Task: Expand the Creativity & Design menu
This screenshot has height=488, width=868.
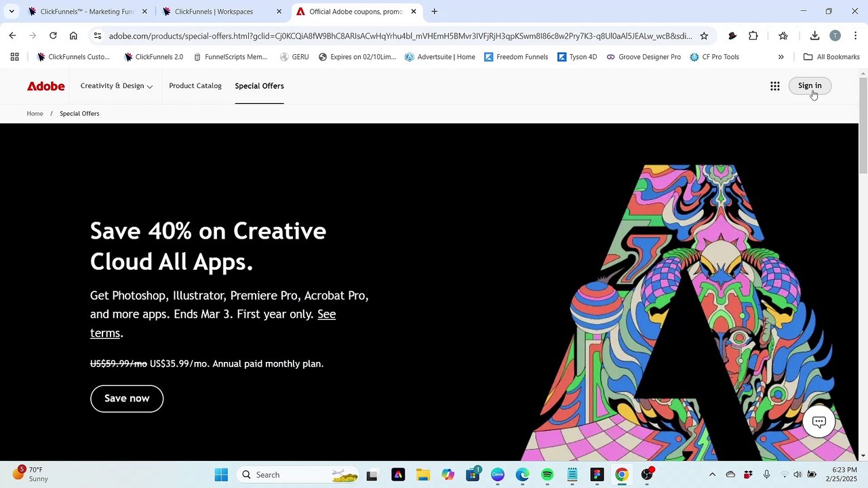Action: pyautogui.click(x=116, y=86)
